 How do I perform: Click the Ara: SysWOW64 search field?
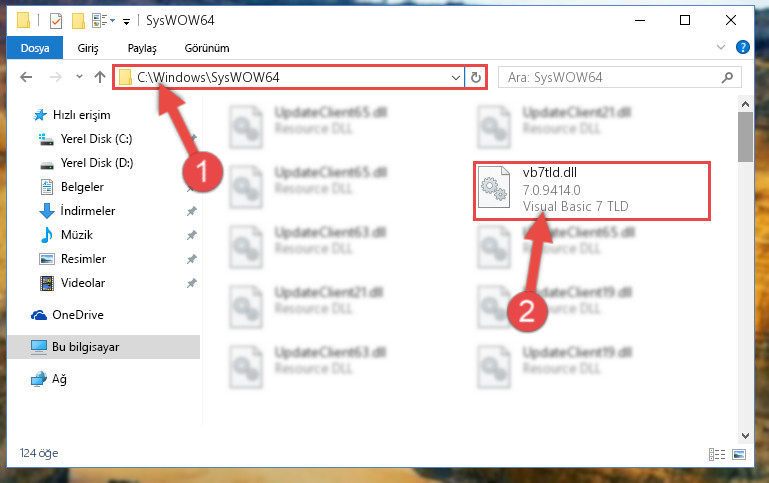tap(612, 77)
